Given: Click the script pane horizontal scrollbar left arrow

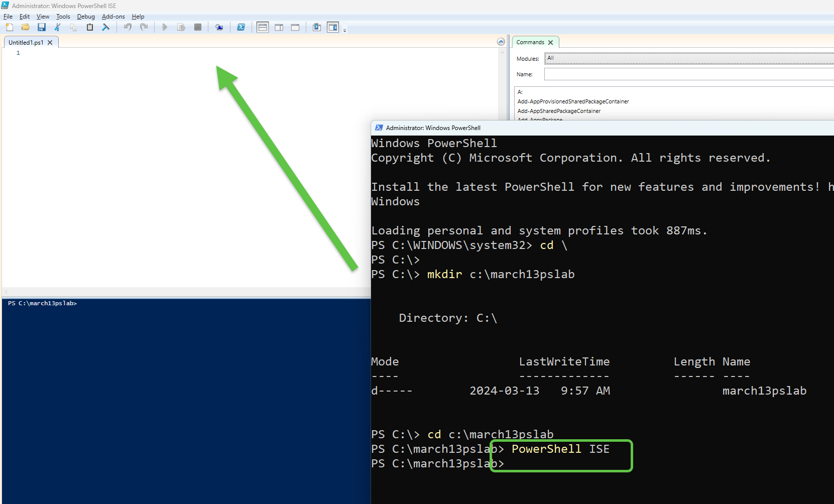Looking at the screenshot, I should [x=6, y=292].
